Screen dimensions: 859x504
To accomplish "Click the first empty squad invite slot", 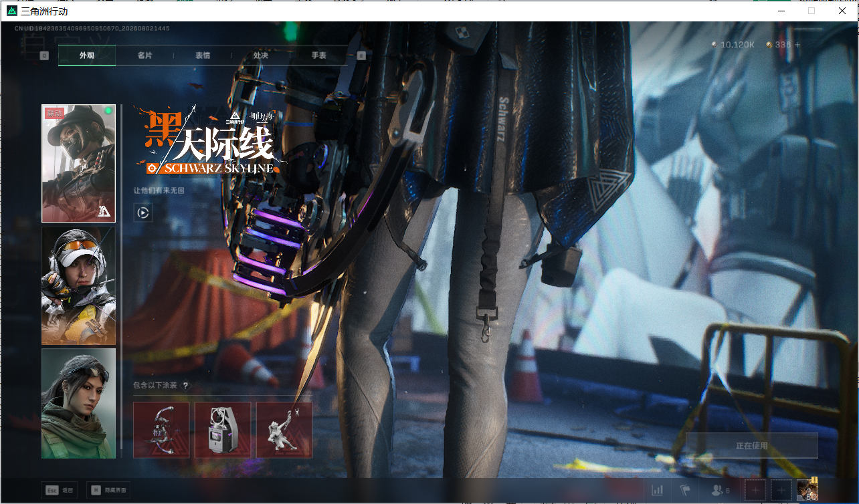I will click(x=755, y=490).
